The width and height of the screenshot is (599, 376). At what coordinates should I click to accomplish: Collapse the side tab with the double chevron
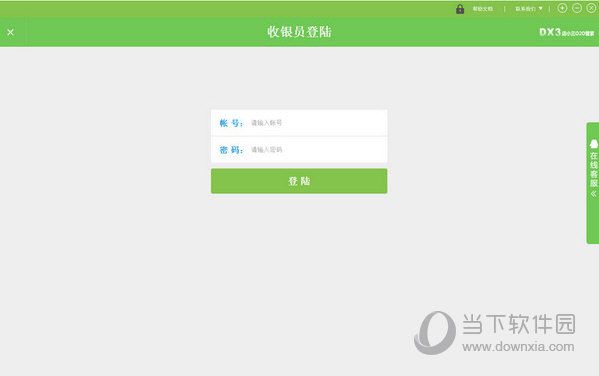593,194
